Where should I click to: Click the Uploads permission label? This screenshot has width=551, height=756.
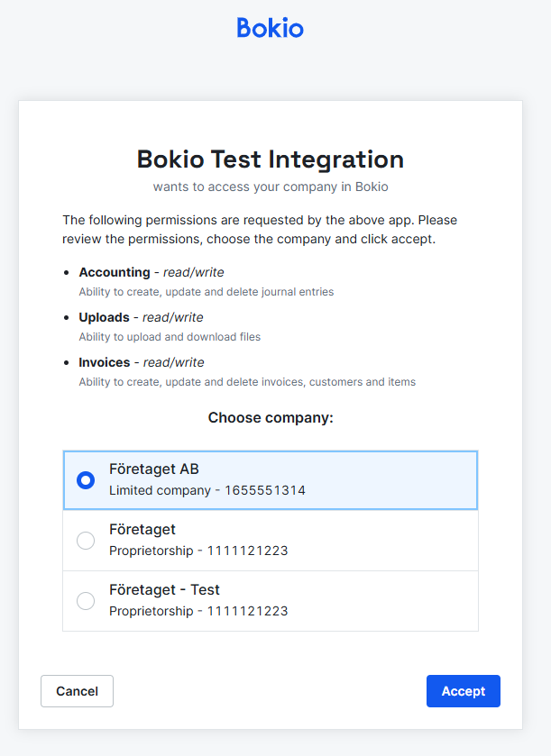pos(105,317)
